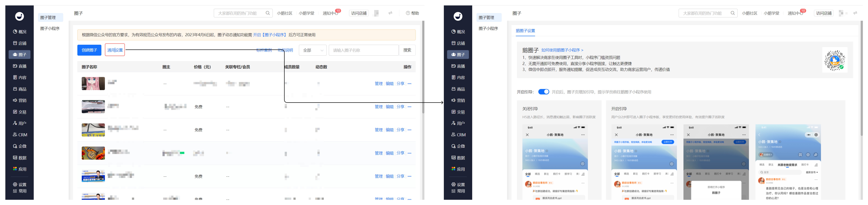The image size is (868, 205).
Task: Open 企微 in the circle list window sidebar
Action: (20, 146)
